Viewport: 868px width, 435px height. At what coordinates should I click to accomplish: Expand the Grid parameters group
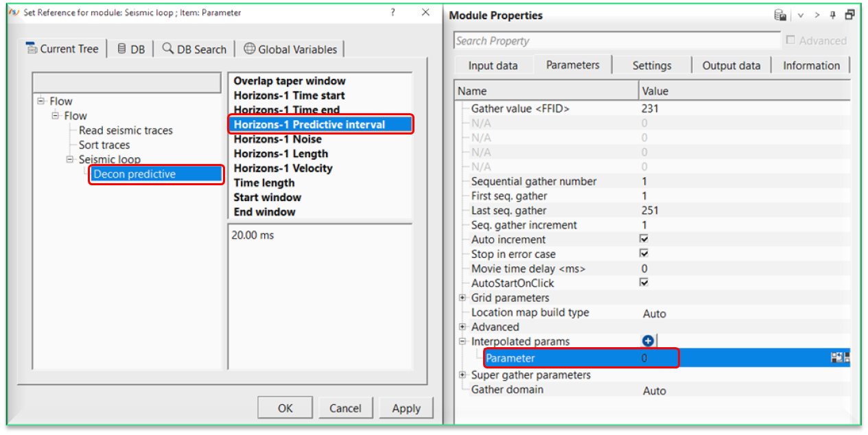click(x=462, y=298)
